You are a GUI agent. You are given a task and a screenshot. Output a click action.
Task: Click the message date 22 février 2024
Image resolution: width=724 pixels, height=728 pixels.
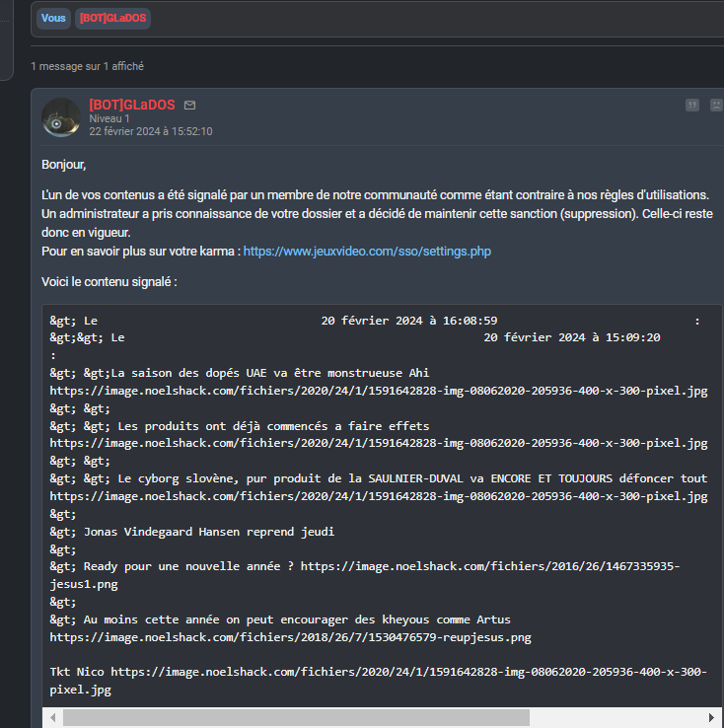coord(150,131)
